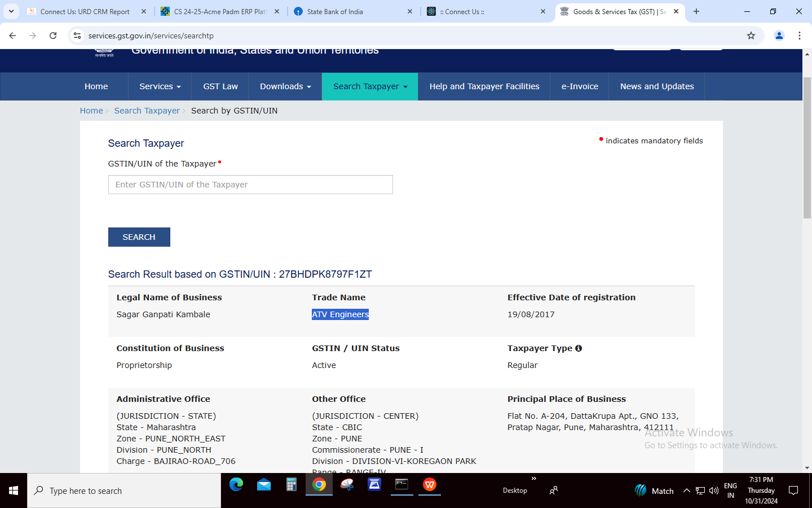Click the scrollbar down arrow
812x508 pixels.
pyautogui.click(x=807, y=468)
